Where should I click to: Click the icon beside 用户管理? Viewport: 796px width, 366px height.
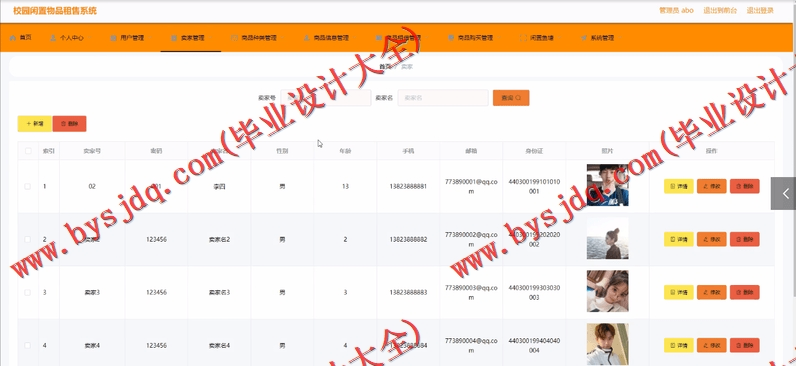click(114, 38)
